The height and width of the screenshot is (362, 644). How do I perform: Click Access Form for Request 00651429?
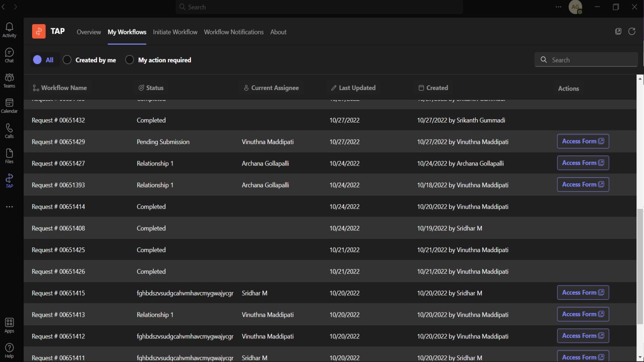coord(583,141)
